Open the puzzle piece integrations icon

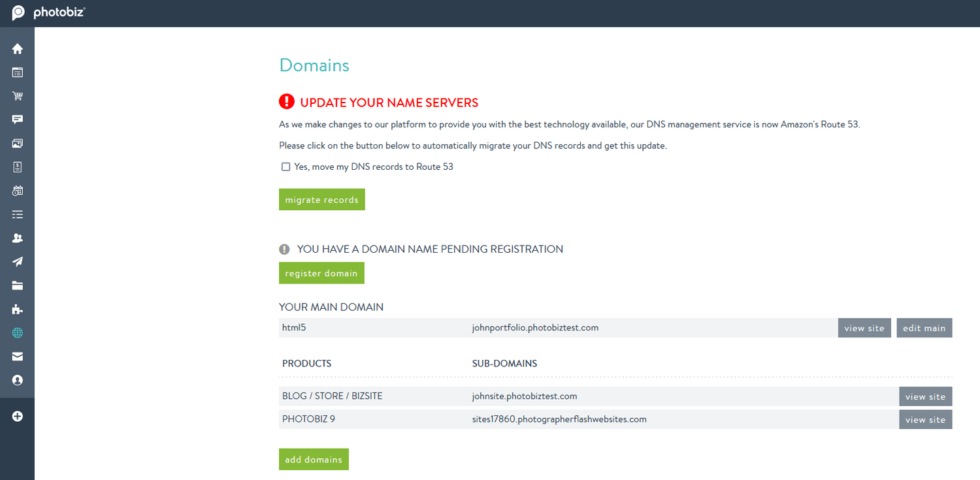[18, 309]
